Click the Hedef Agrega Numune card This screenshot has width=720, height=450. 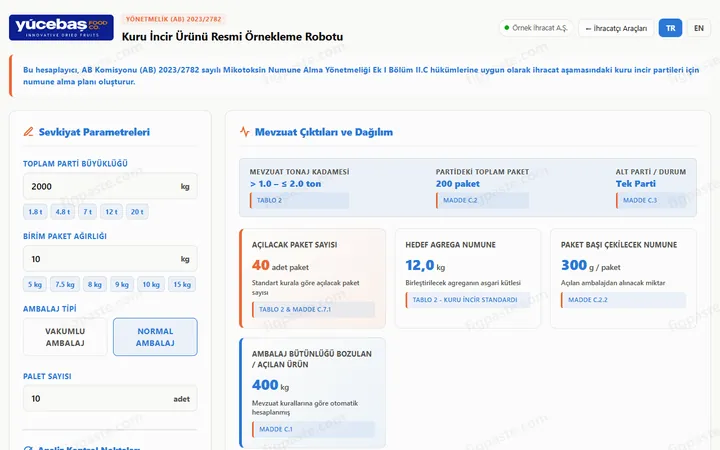[467, 279]
